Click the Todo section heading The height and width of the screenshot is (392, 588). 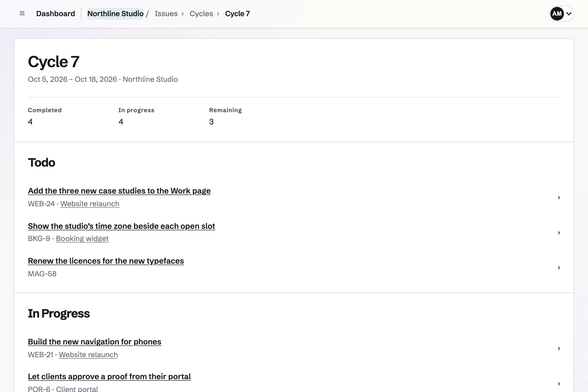coord(41,162)
